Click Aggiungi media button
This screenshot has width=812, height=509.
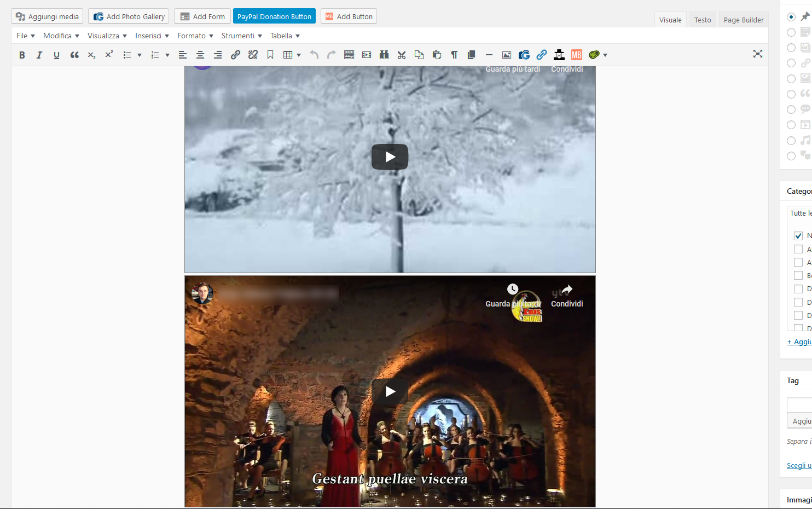47,16
